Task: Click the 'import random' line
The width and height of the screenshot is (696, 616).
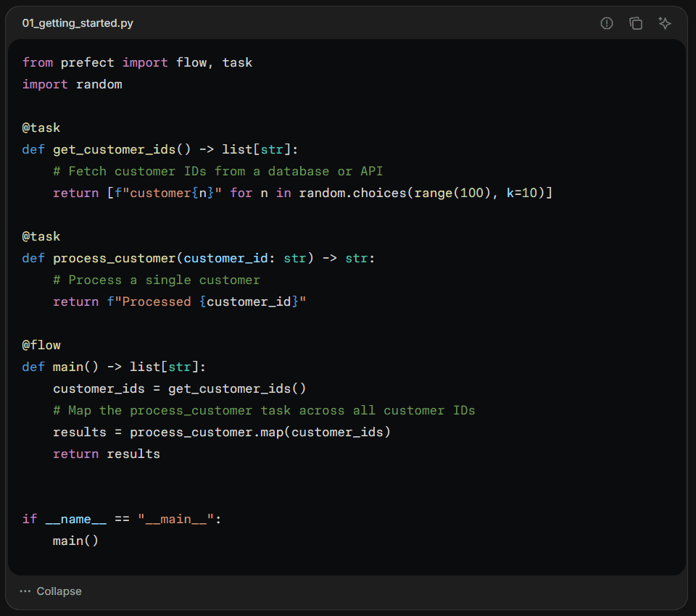Action: pos(72,84)
